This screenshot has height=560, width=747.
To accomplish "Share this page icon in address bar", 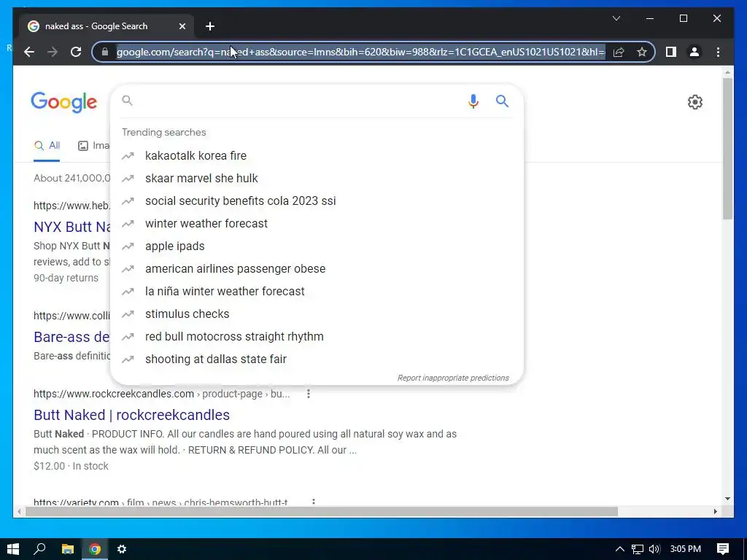I will coord(619,52).
